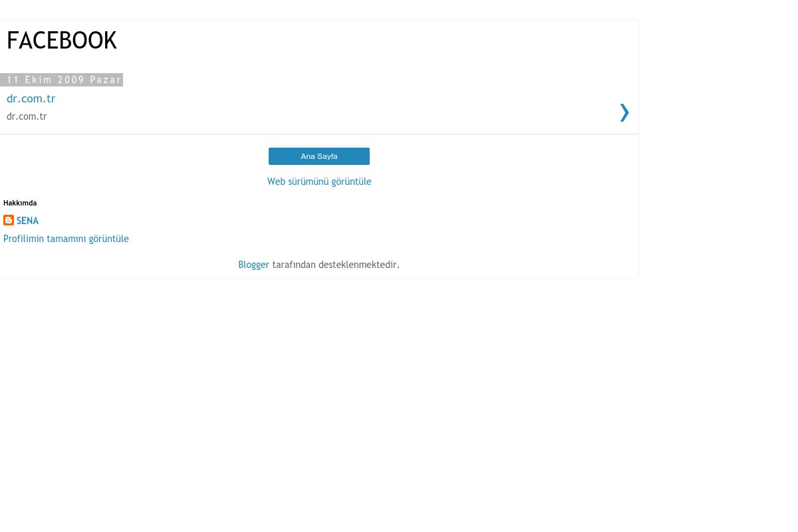This screenshot has height=532, width=798.
Task: Click tarafından desteklenmektedir footer text
Action: pos(336,265)
